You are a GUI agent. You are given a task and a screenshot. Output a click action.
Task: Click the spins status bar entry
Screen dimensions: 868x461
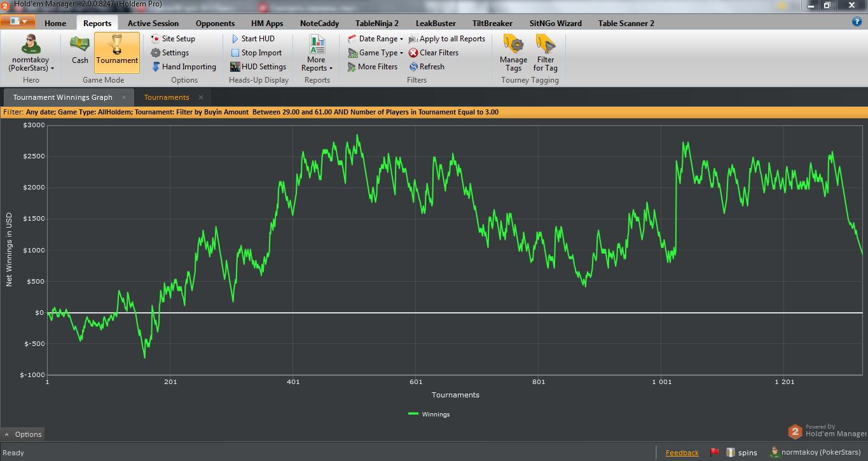click(x=742, y=453)
